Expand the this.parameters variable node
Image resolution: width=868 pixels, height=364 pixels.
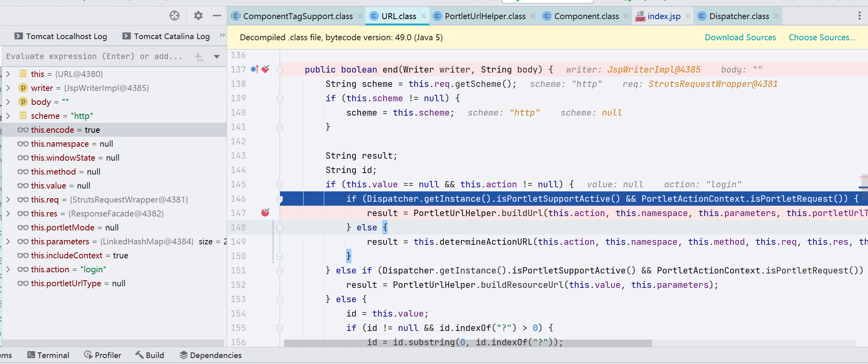[8, 241]
